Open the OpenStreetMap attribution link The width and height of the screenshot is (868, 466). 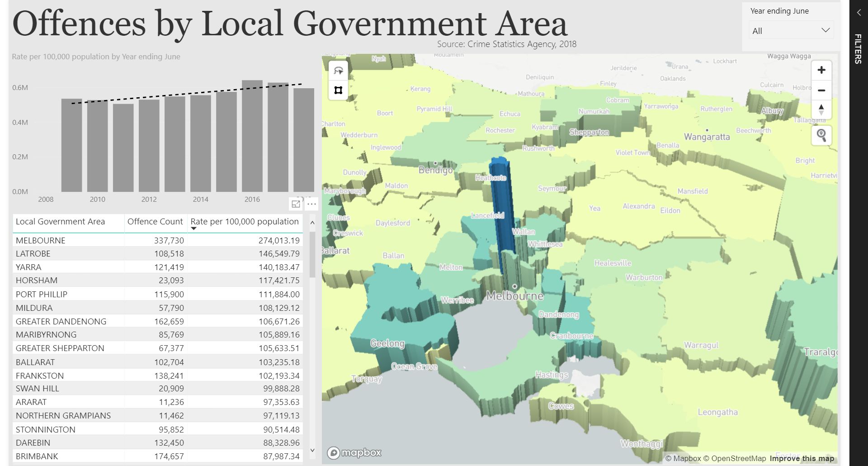point(734,458)
